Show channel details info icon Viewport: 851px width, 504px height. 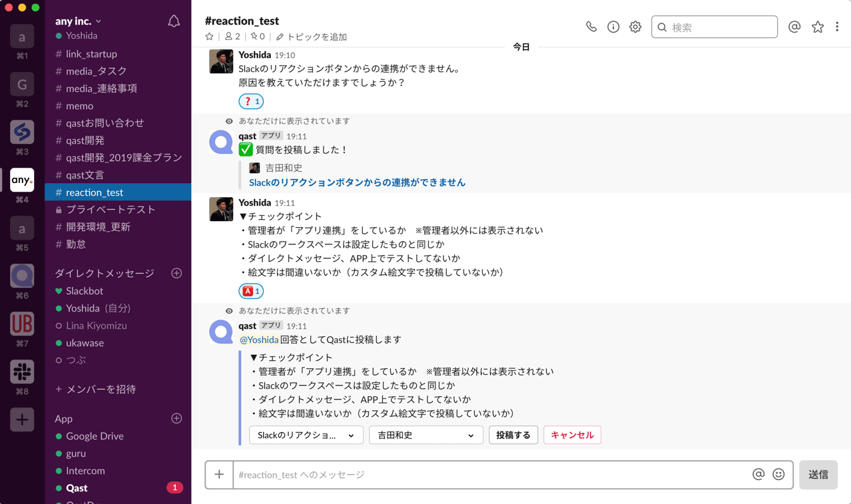coord(613,27)
